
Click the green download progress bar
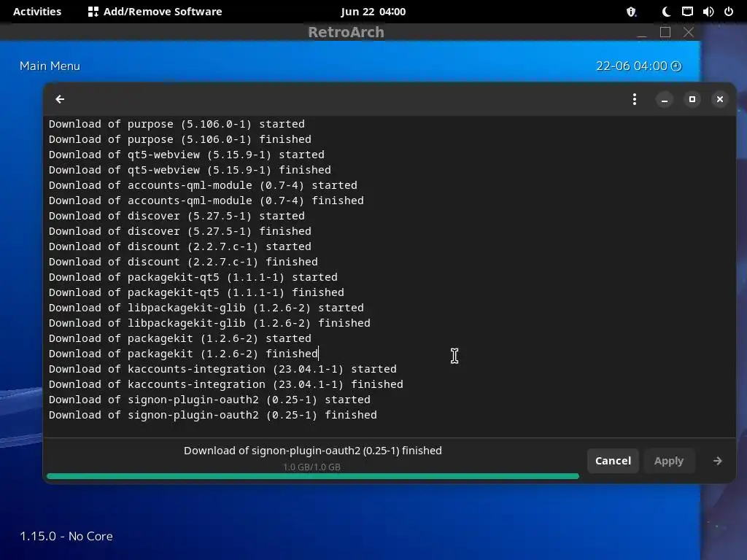click(312, 476)
